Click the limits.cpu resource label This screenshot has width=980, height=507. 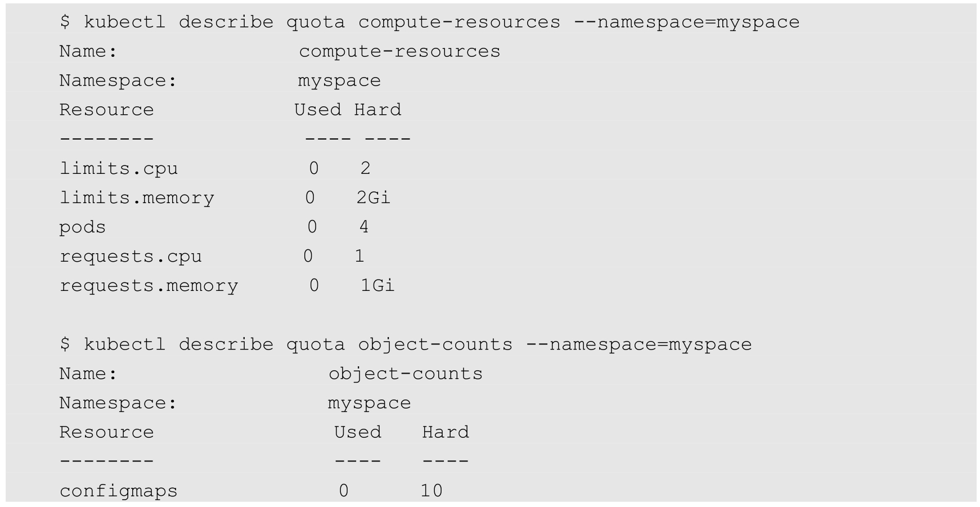(119, 168)
